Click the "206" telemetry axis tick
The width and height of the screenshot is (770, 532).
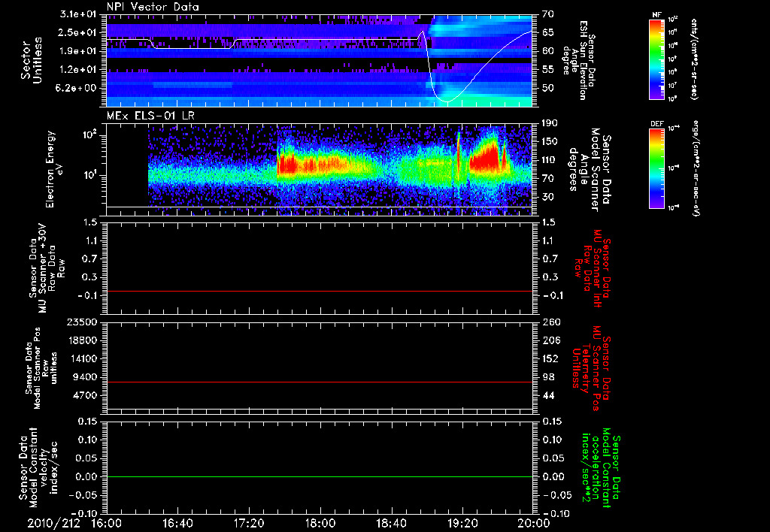(x=550, y=340)
